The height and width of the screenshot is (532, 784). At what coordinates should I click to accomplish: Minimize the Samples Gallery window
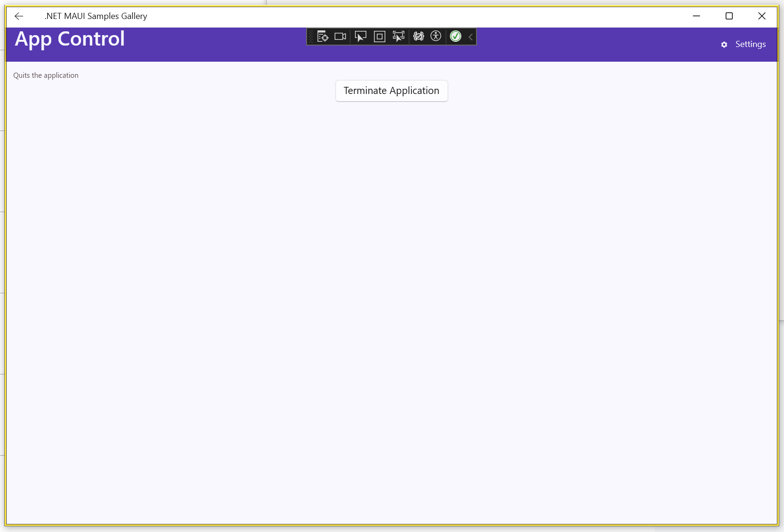(696, 16)
